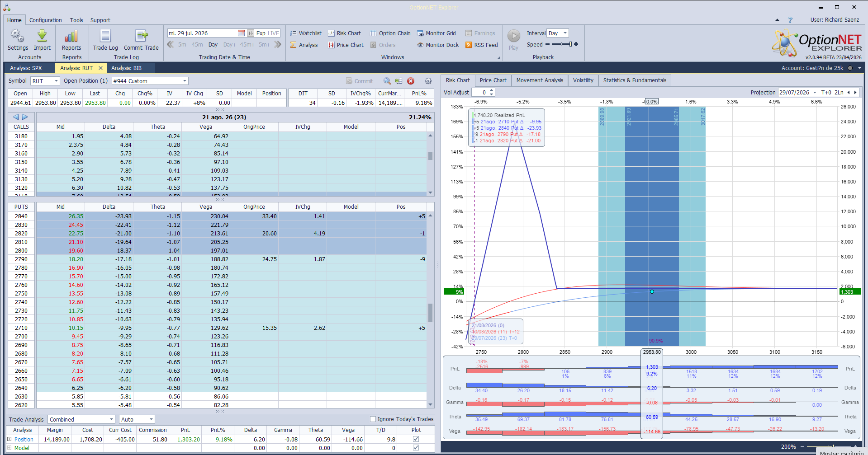This screenshot has width=868, height=455.
Task: Toggle Ignore Today's Trades checkbox
Action: (x=373, y=419)
